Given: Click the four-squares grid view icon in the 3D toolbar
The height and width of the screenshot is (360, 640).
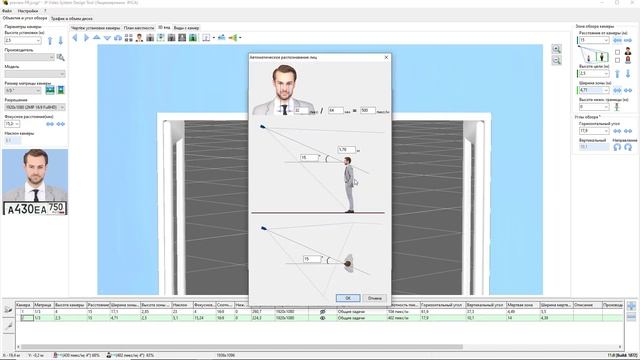Looking at the screenshot, I should point(129,38).
